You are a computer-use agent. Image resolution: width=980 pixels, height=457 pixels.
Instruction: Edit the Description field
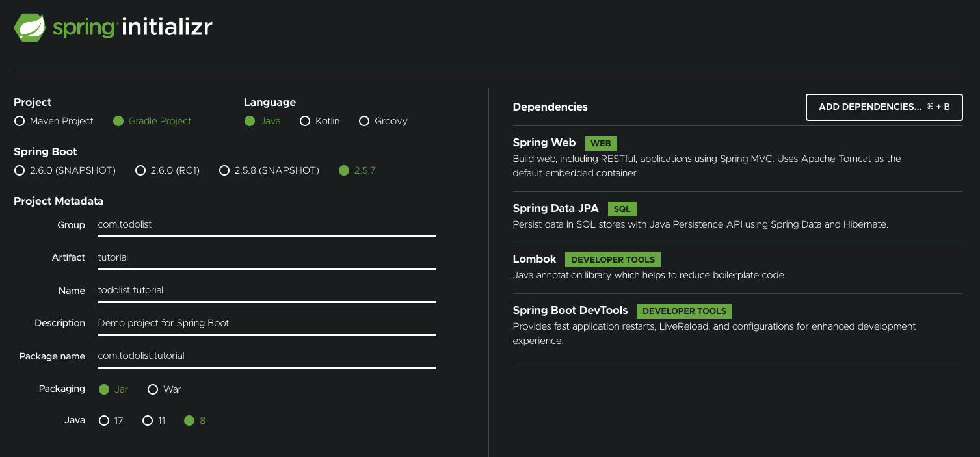click(267, 323)
